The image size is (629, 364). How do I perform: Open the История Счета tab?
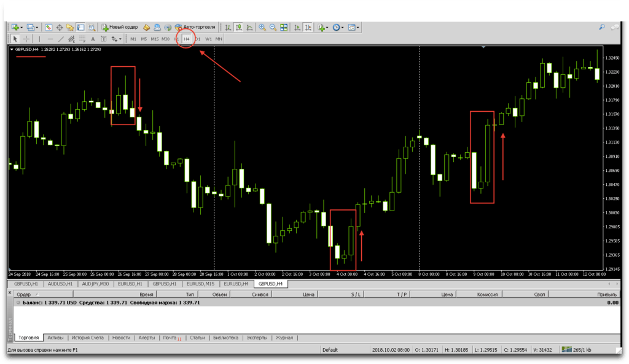(88, 338)
